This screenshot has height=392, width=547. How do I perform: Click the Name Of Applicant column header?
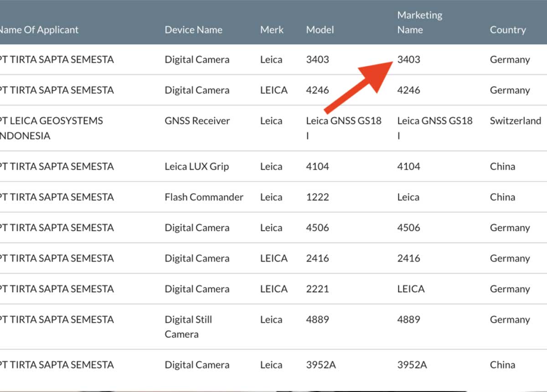tap(39, 30)
